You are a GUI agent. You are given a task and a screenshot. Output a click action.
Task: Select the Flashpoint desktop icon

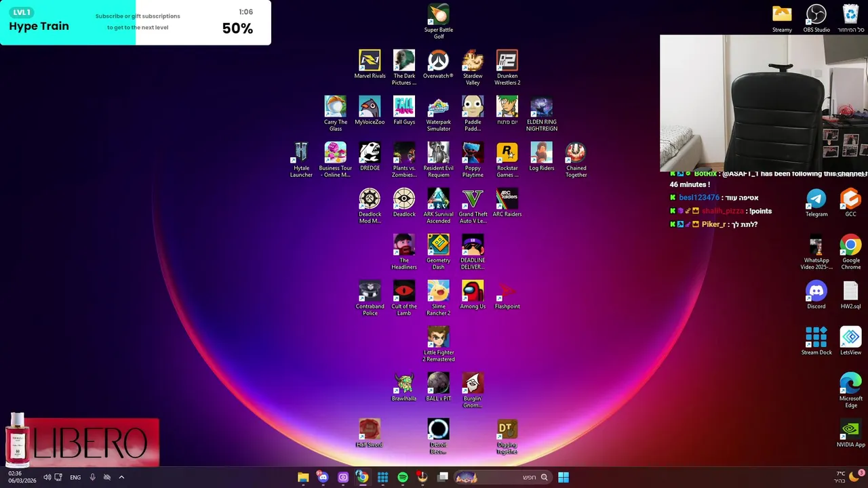(507, 295)
